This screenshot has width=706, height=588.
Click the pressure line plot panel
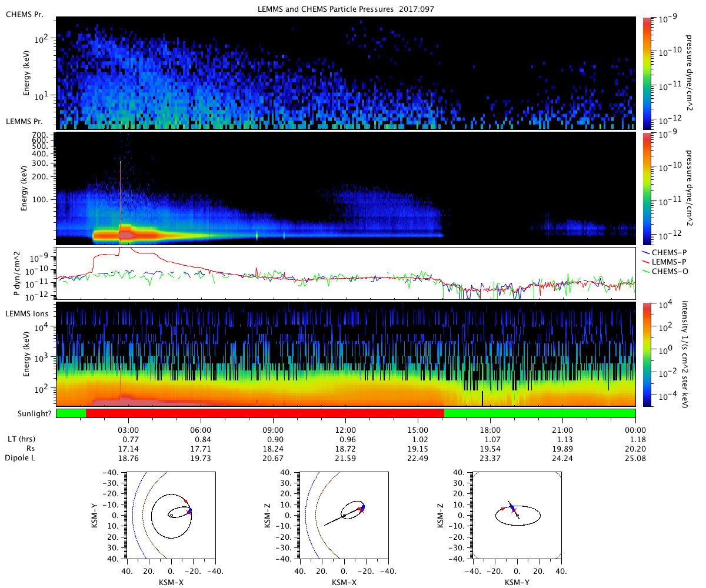point(345,273)
